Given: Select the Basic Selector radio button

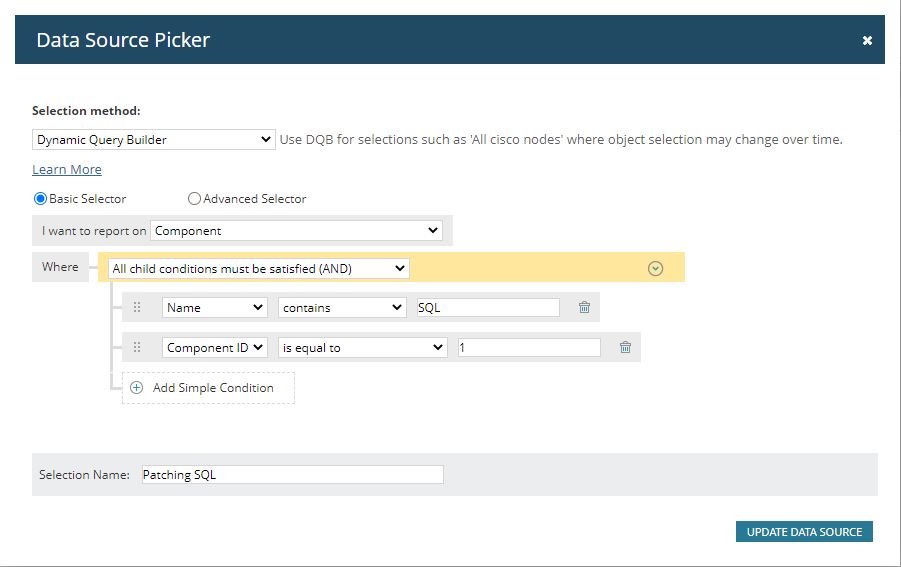Looking at the screenshot, I should (41, 199).
